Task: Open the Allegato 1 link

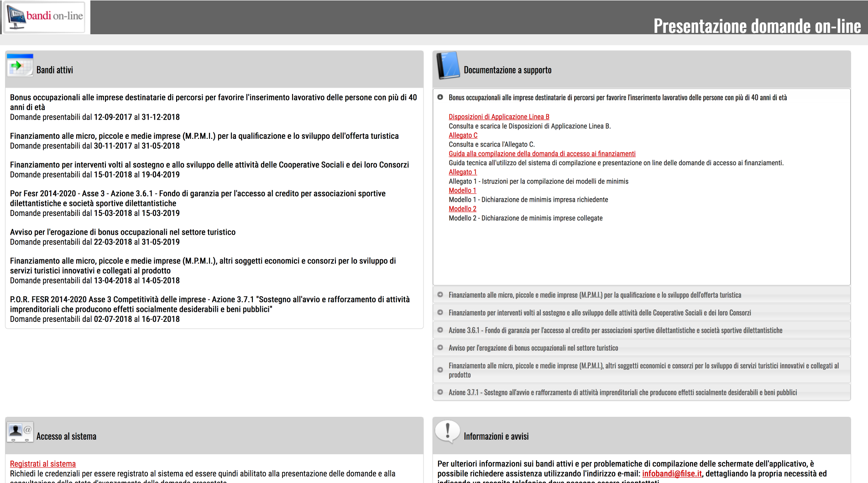Action: pos(462,172)
